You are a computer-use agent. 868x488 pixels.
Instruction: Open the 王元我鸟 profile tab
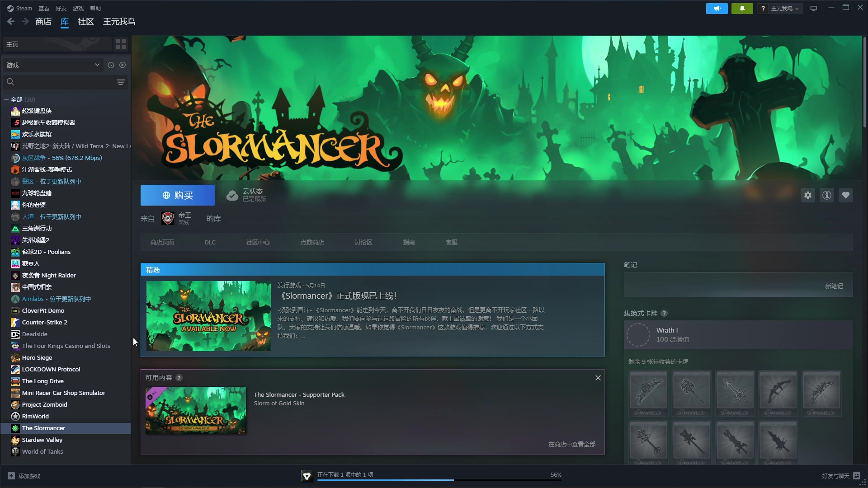[x=119, y=21]
